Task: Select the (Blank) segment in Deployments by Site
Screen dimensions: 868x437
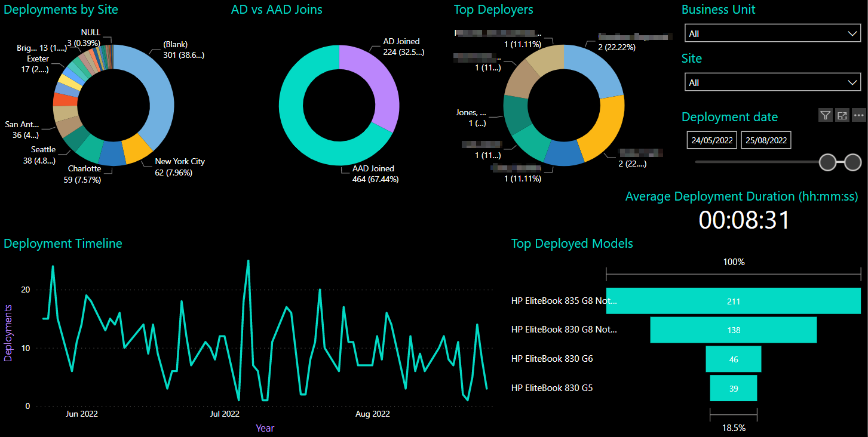Action: [x=157, y=90]
